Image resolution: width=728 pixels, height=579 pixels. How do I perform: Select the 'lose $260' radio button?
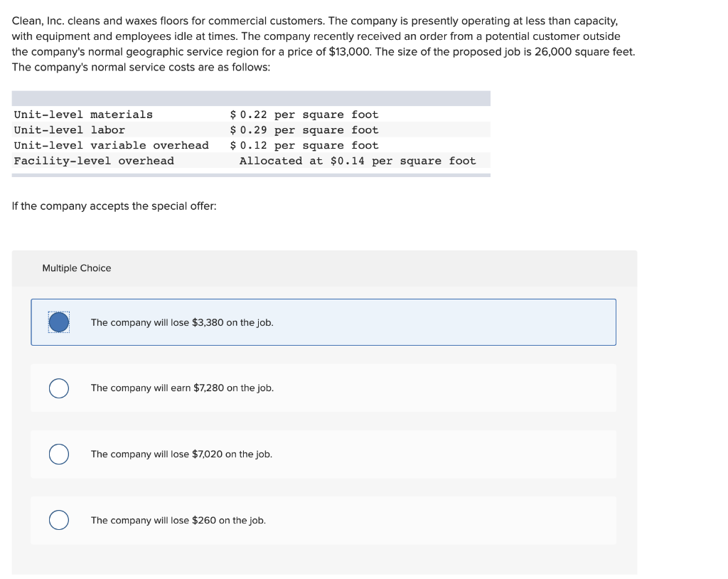[58, 520]
